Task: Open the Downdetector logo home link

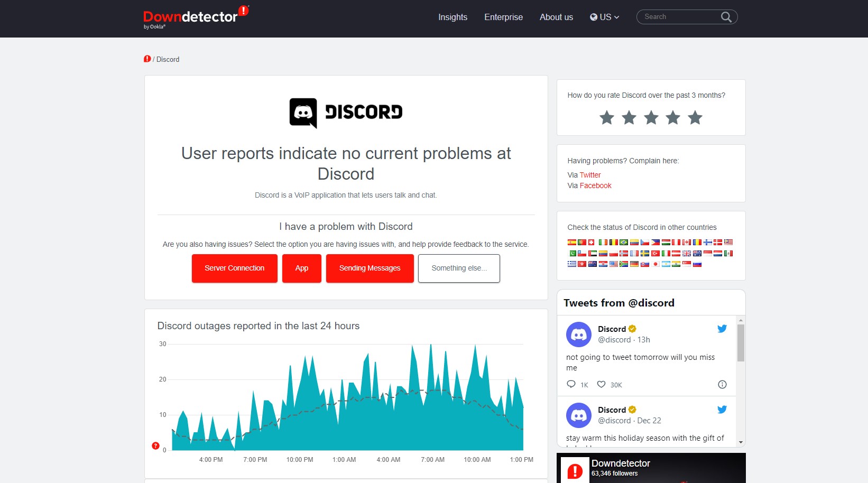Action: (x=196, y=17)
